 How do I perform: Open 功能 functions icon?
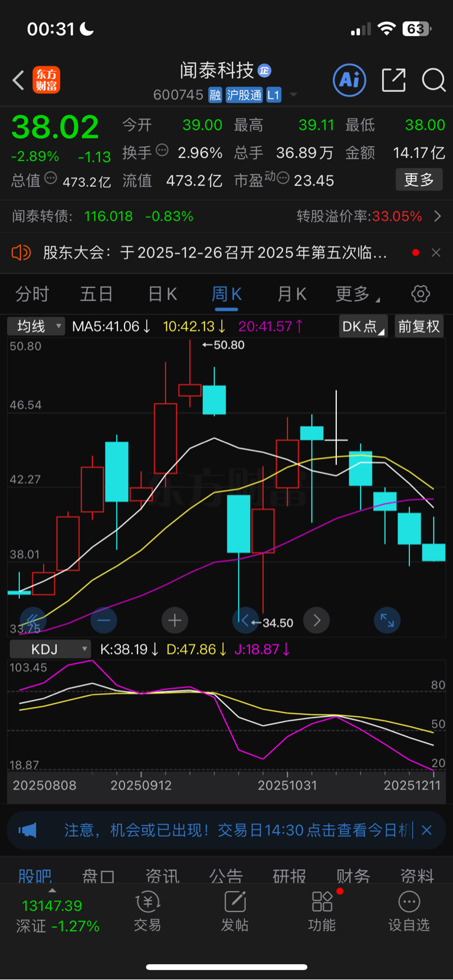pyautogui.click(x=322, y=911)
